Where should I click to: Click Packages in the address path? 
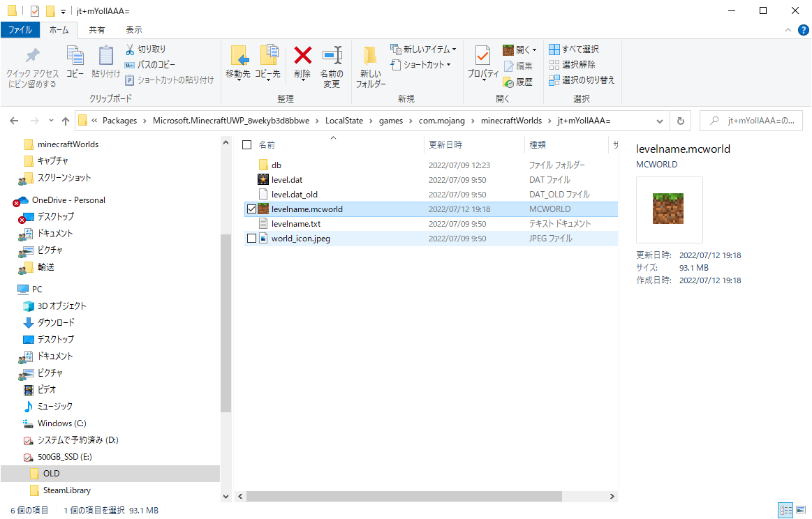119,121
